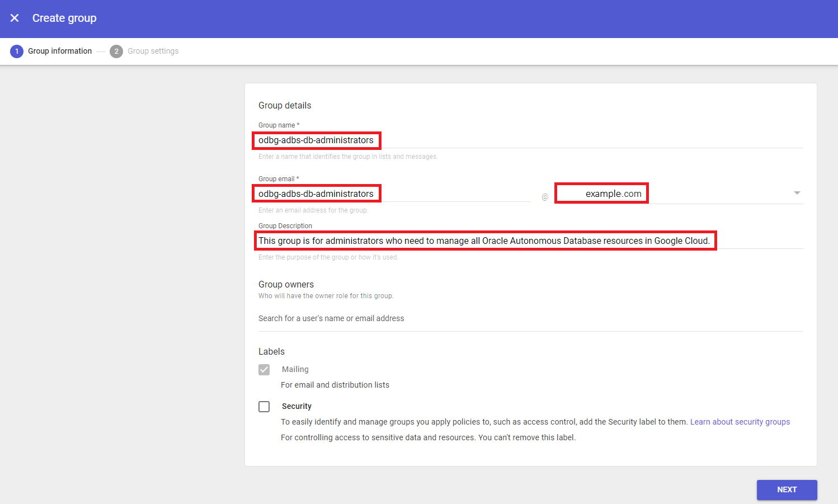Click the step 2 circle icon
838x504 pixels.
[116, 51]
